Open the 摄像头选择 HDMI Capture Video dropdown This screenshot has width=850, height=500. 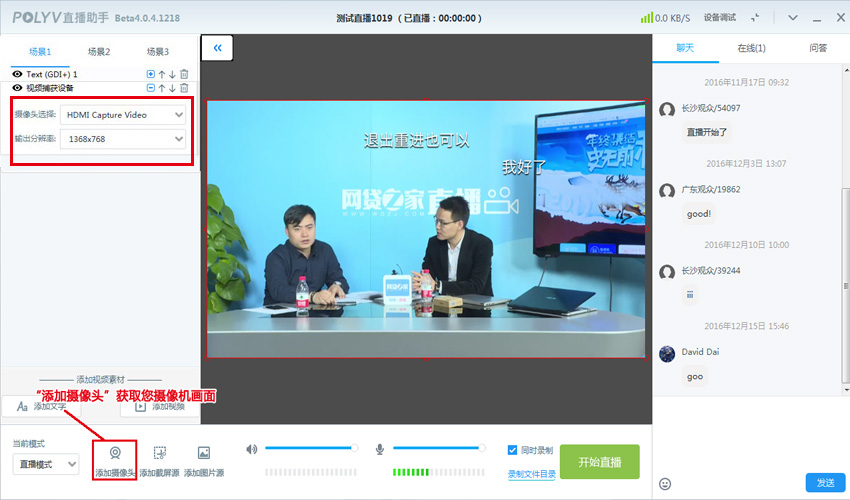123,115
